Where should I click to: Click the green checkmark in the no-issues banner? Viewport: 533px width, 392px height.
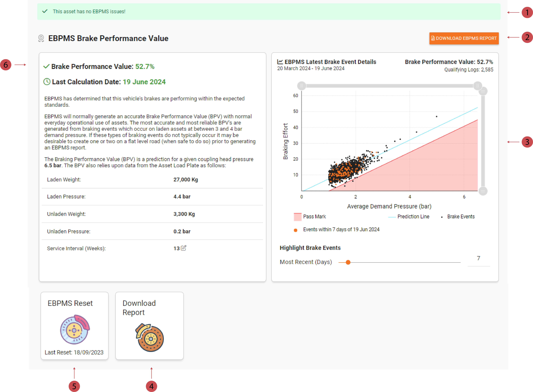45,11
